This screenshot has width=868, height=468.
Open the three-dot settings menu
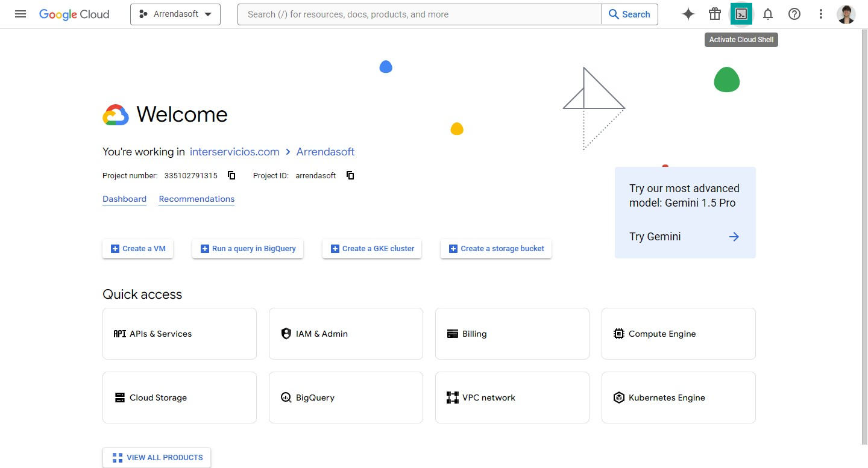(x=821, y=14)
